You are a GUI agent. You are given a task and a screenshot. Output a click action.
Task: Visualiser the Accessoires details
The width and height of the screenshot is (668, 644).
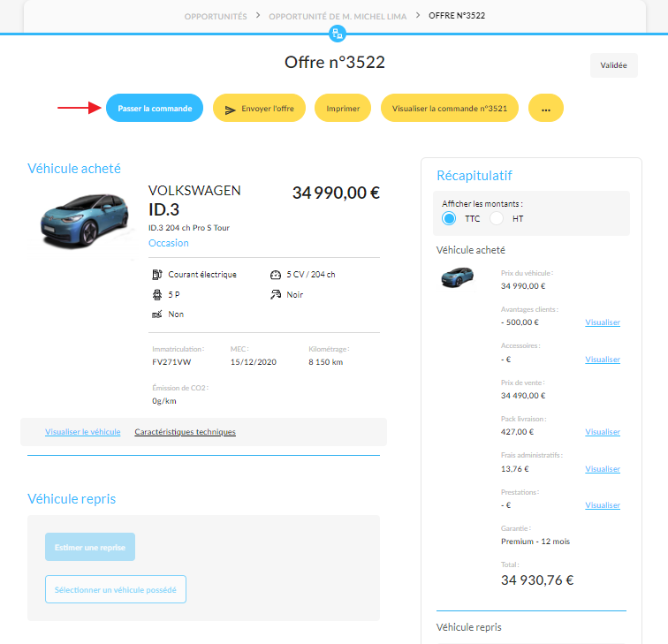pyautogui.click(x=603, y=360)
